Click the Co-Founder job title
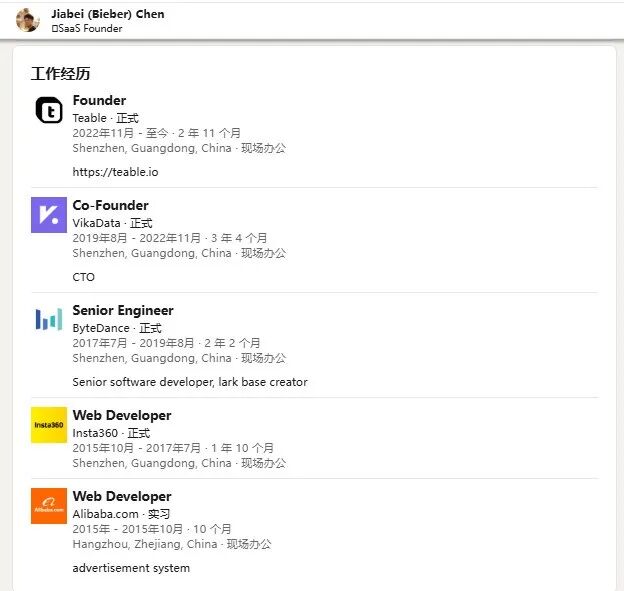 click(x=110, y=205)
